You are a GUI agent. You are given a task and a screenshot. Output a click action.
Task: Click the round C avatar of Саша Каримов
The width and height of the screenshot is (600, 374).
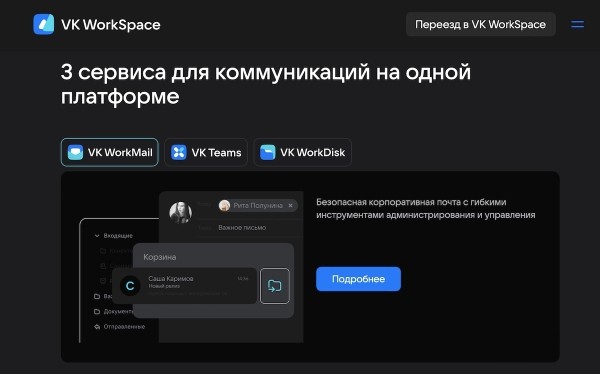coord(130,286)
